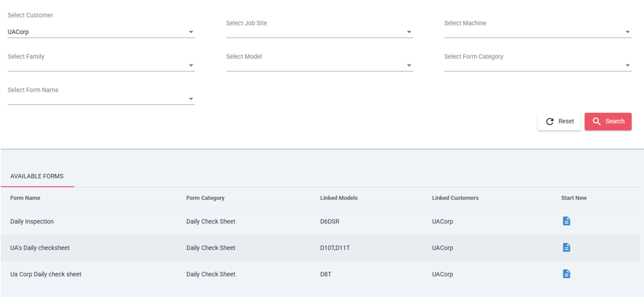This screenshot has width=644, height=299.
Task: Click the Form Name column header
Action: 25,198
